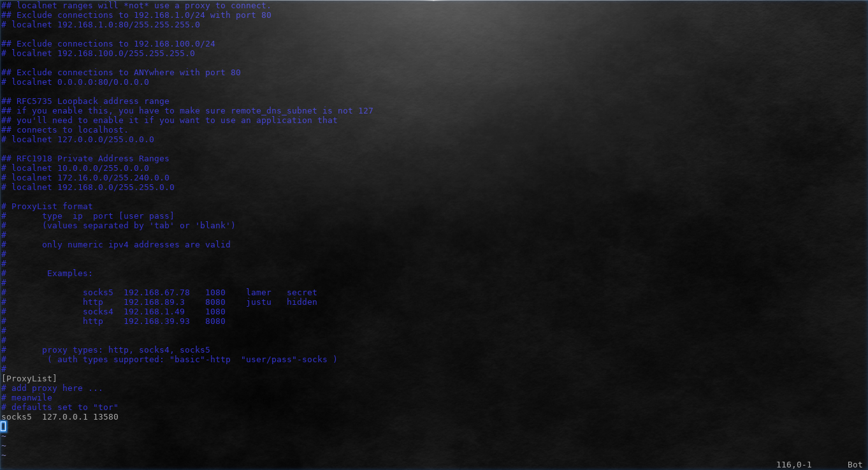Click the localnet 192.168.0.0/255.255.0.0 entry
Viewport: 868px width, 470px height.
point(87,187)
